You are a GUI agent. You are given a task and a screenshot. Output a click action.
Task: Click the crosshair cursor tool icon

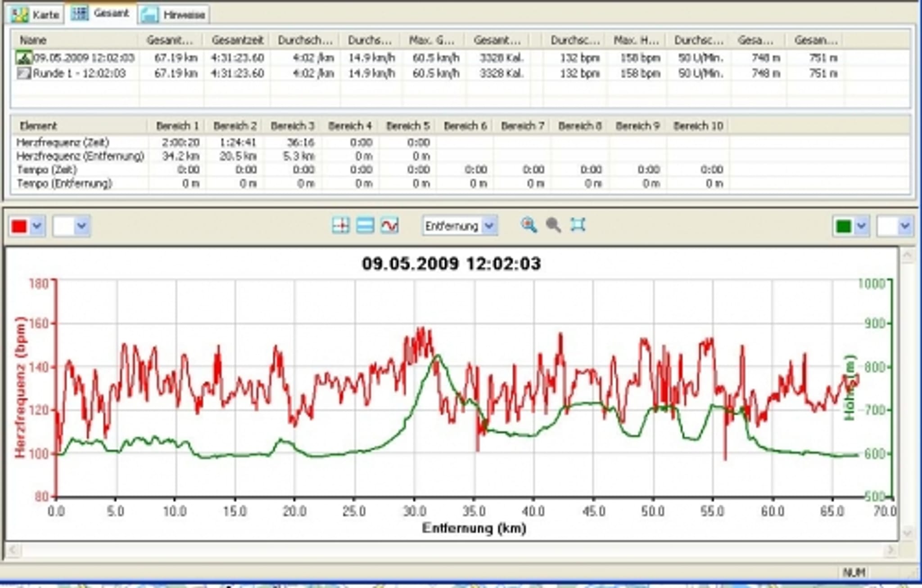tap(340, 225)
